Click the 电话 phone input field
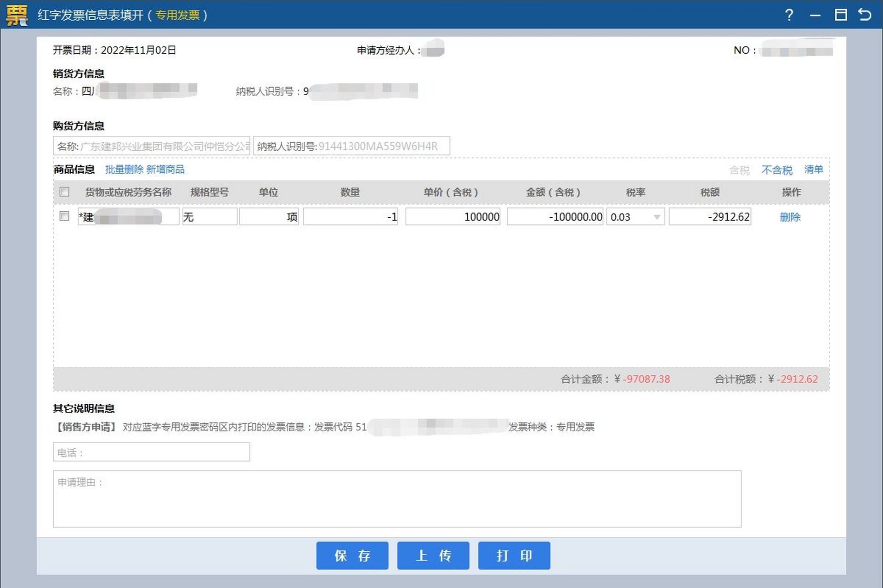The height and width of the screenshot is (588, 883). 152,452
